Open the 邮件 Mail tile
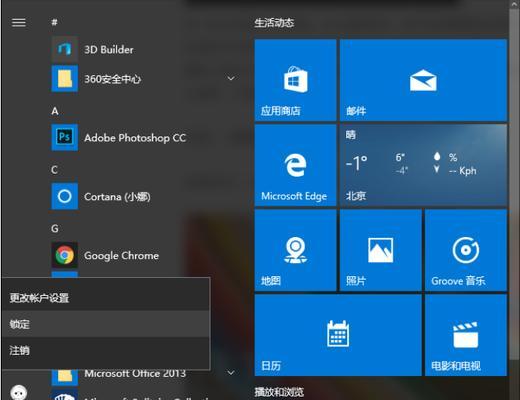The height and width of the screenshot is (400, 520). click(x=423, y=80)
